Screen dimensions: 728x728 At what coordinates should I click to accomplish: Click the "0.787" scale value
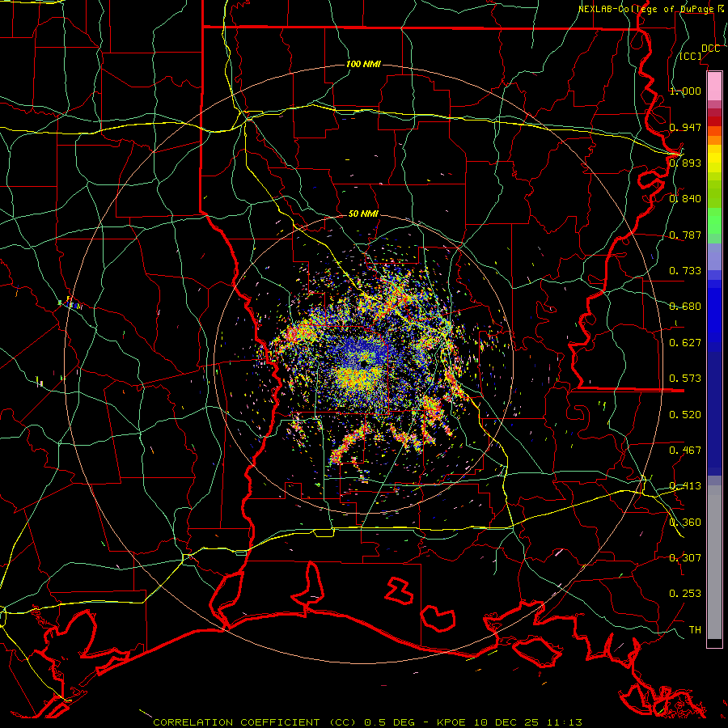click(x=685, y=235)
